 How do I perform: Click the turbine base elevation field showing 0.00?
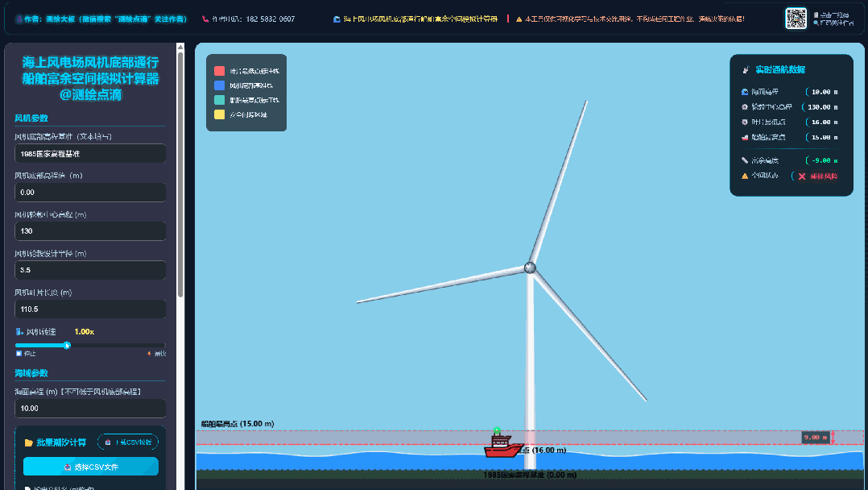pos(90,193)
